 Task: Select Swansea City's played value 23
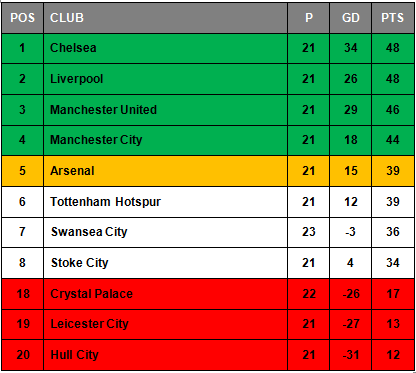[309, 232]
